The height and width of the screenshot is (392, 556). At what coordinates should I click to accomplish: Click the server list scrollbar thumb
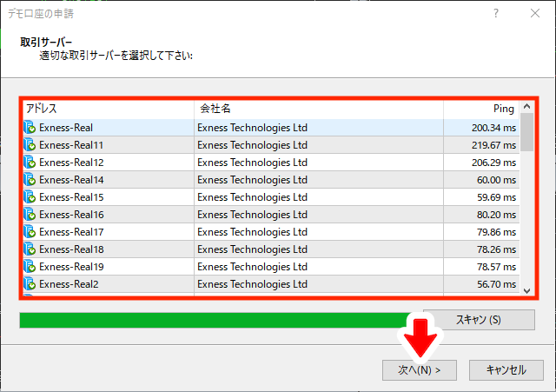pos(527,132)
